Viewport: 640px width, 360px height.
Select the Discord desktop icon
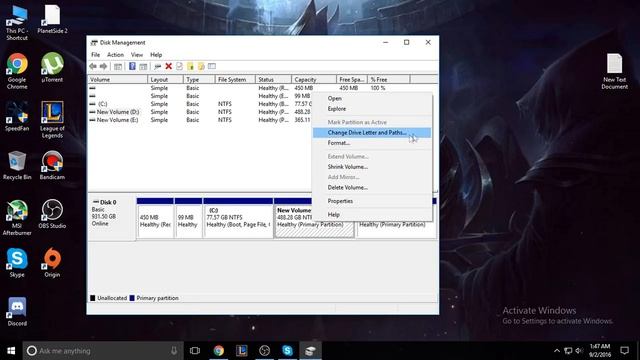click(17, 312)
